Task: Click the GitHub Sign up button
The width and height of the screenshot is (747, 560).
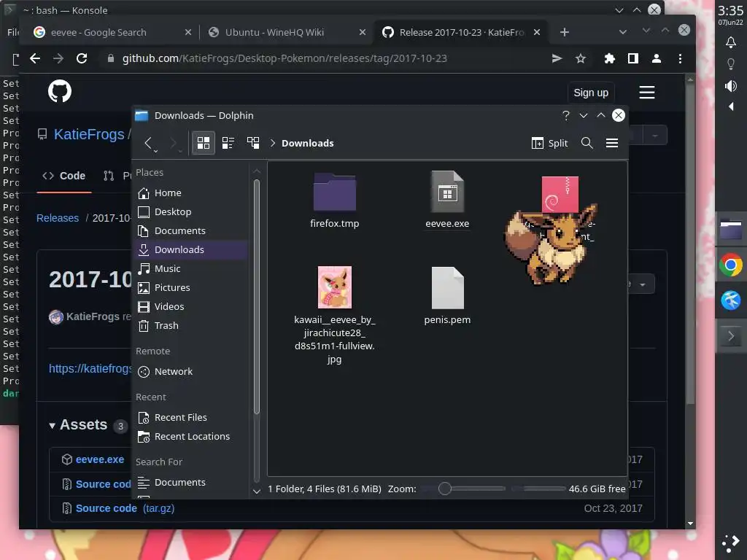Action: pos(591,93)
